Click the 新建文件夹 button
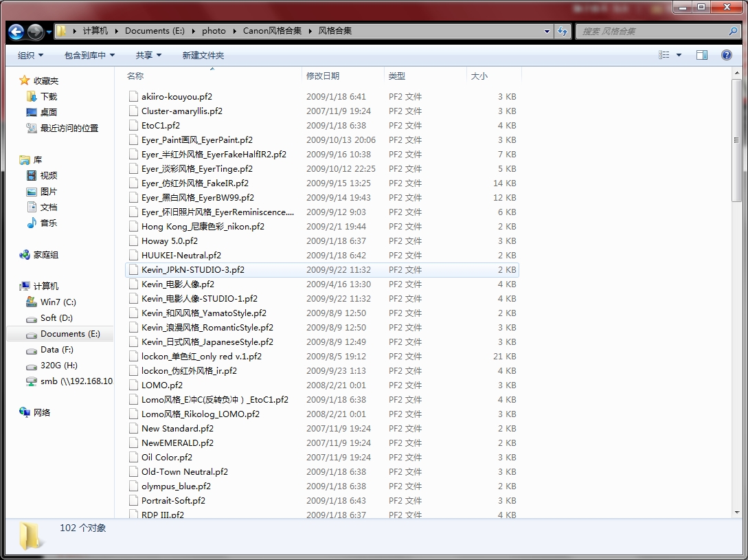The height and width of the screenshot is (560, 748). pos(203,55)
